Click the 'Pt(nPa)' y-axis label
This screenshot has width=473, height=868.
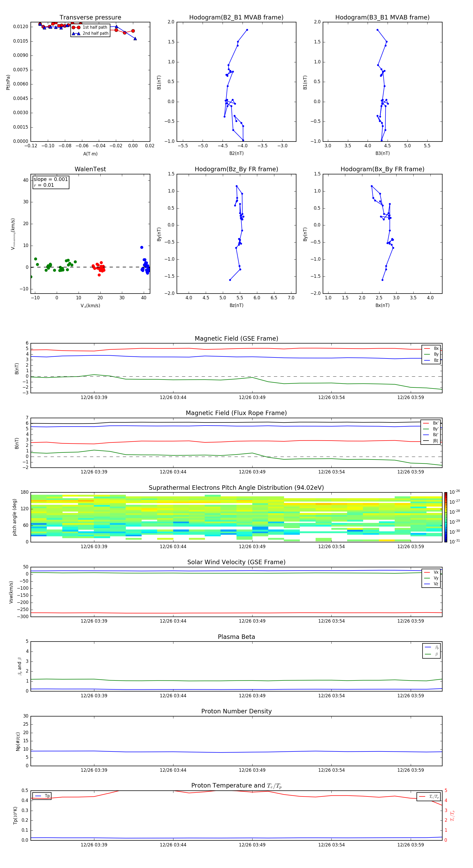tap(8, 82)
